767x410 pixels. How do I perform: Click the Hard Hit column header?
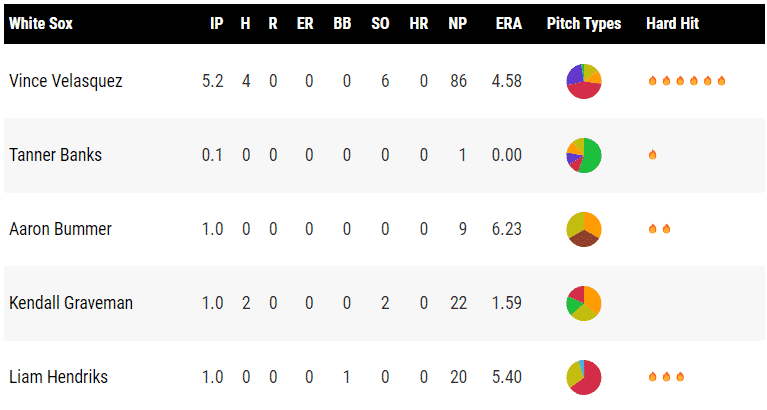[x=672, y=23]
